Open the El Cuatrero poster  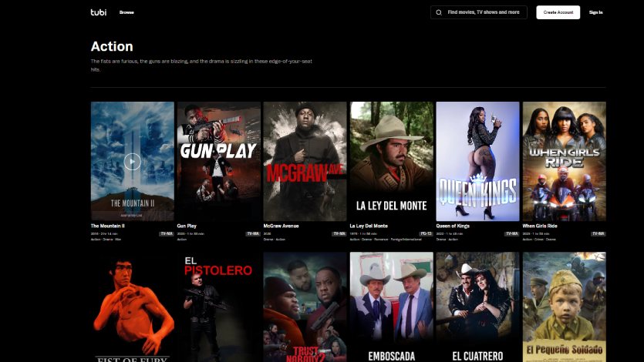[477, 307]
